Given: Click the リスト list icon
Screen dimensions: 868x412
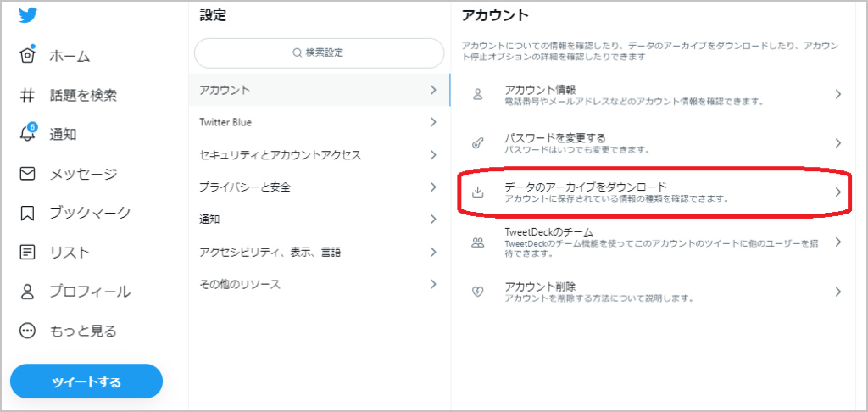Looking at the screenshot, I should pyautogui.click(x=28, y=253).
